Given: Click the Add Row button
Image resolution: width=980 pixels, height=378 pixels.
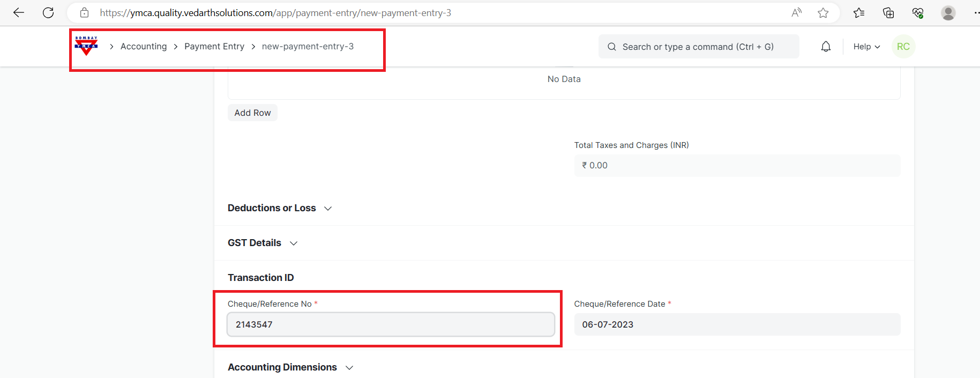Looking at the screenshot, I should pos(252,113).
